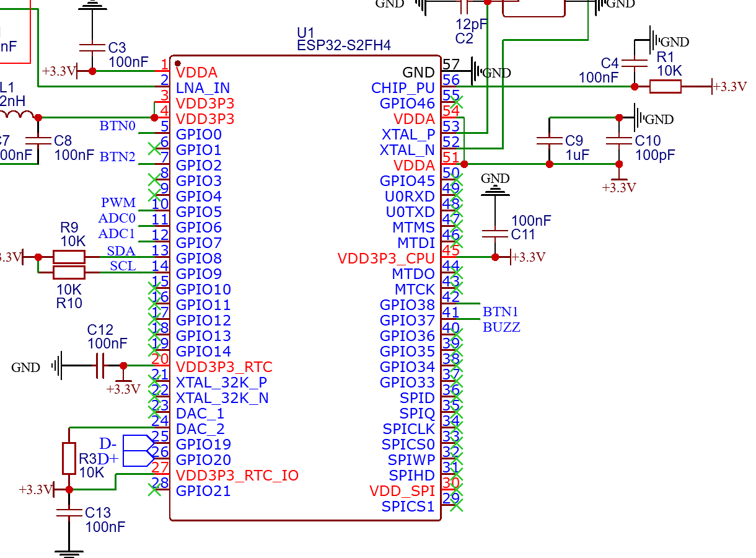Select the PWM net label
This screenshot has height=558, width=756.
pos(118,203)
